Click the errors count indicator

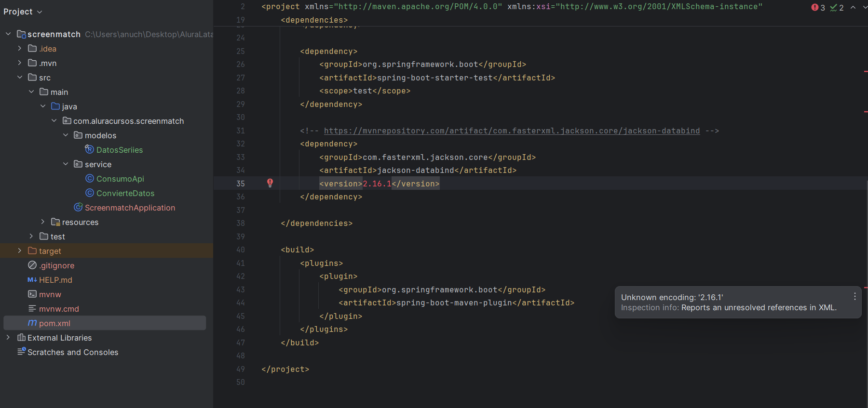point(818,8)
